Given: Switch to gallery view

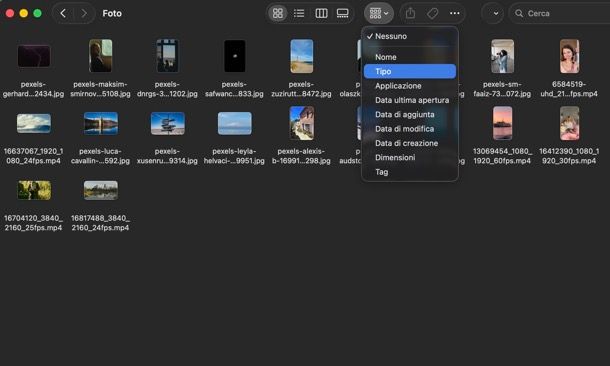Looking at the screenshot, I should pyautogui.click(x=342, y=13).
